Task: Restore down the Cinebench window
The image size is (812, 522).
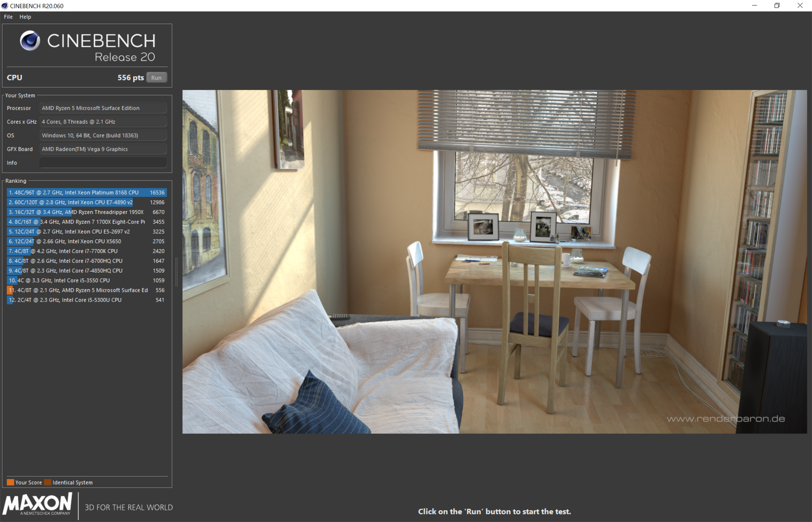Action: pos(777,5)
